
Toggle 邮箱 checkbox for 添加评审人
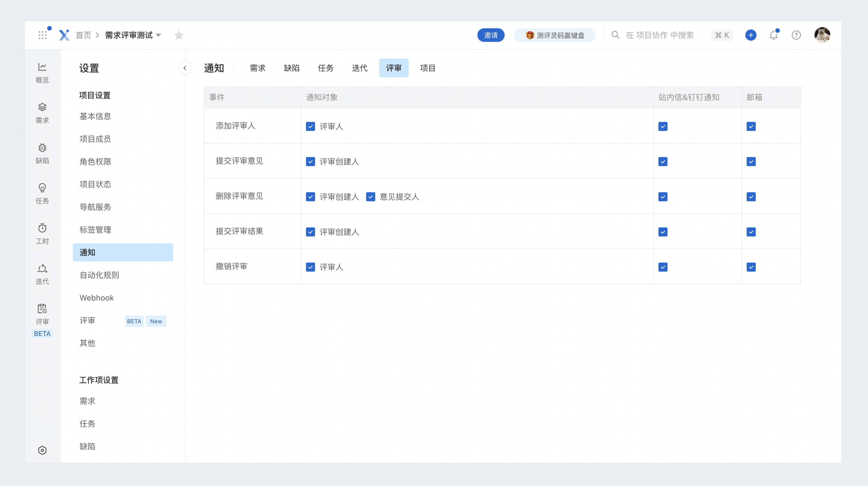(751, 126)
